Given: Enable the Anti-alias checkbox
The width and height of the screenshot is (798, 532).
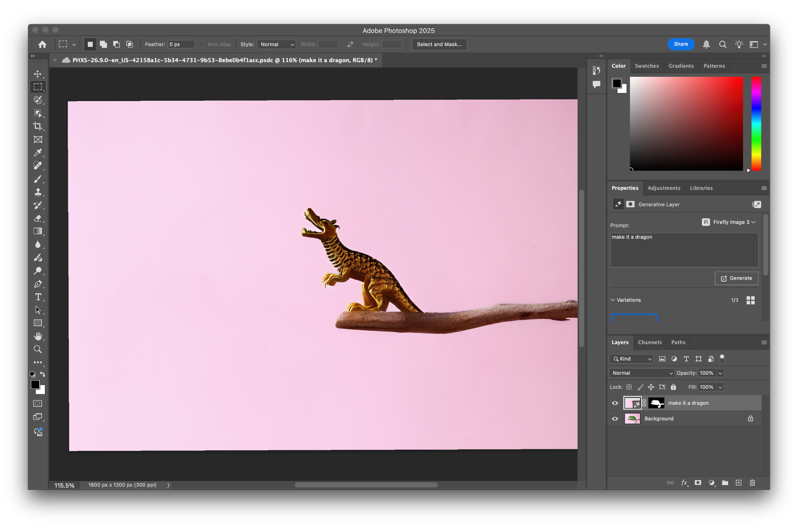Looking at the screenshot, I should coord(201,44).
